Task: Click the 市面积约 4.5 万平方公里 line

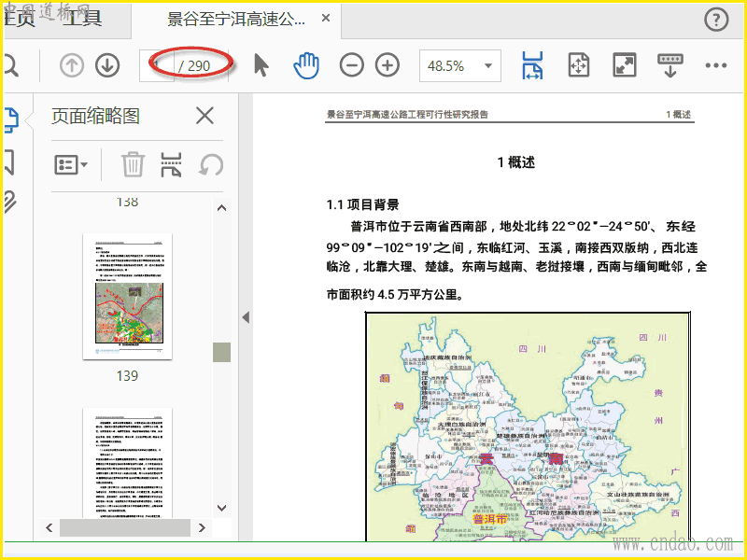Action: coord(395,295)
